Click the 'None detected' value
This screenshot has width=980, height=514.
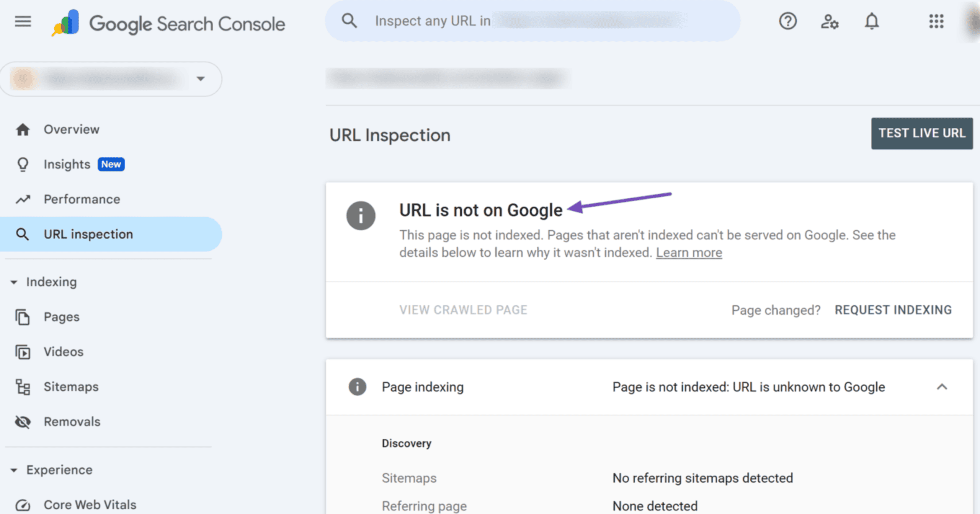tap(655, 506)
